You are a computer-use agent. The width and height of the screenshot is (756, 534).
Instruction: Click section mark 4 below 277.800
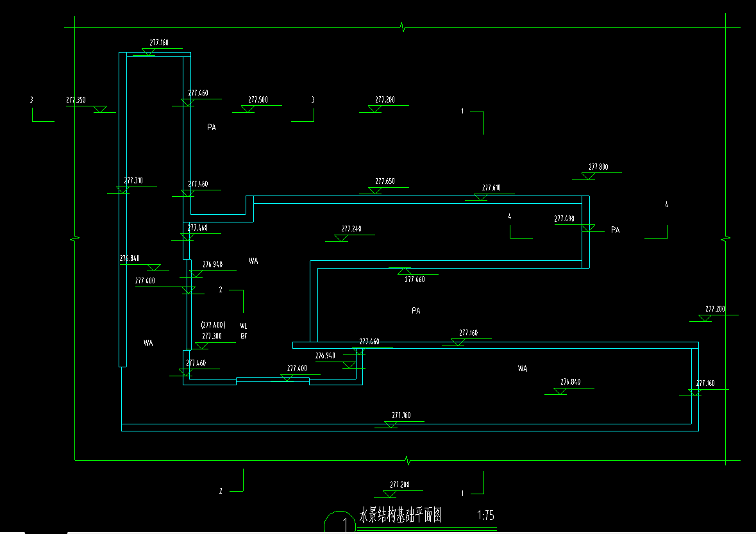click(667, 204)
